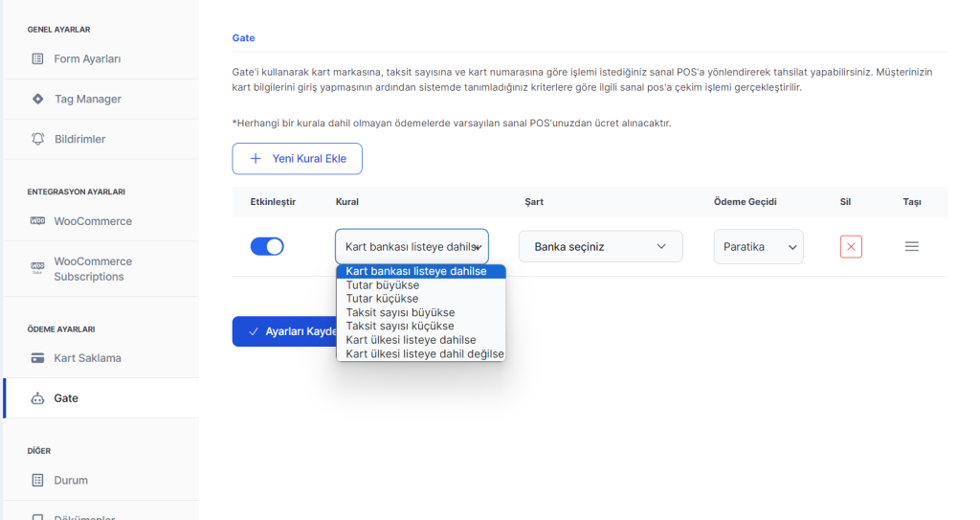Toggle the Etkinleştir rule switch
This screenshot has height=520, width=980.
[267, 246]
